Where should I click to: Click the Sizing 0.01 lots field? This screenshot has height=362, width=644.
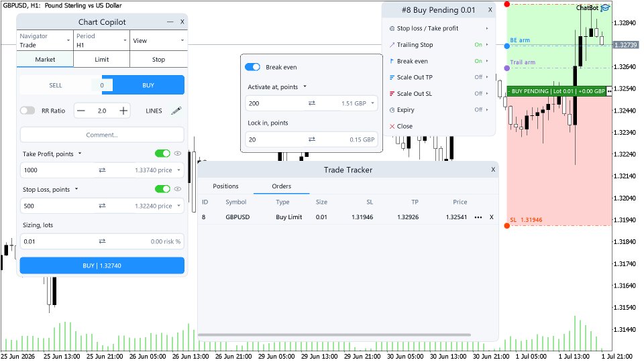coord(102,241)
